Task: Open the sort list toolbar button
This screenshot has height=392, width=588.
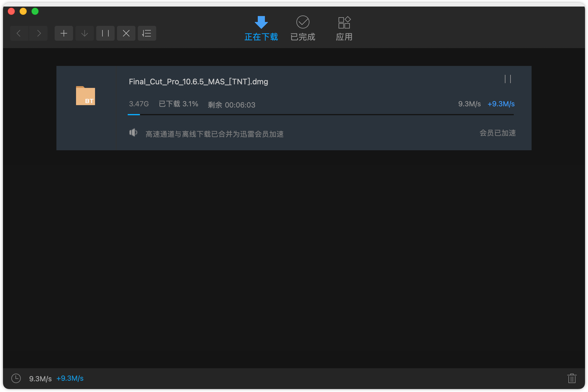Action: click(147, 33)
